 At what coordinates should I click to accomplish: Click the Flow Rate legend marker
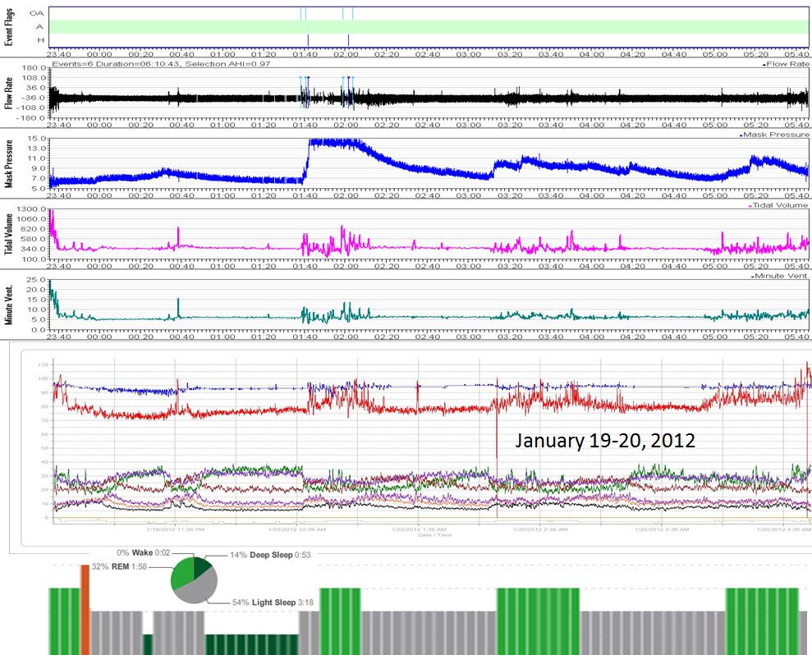tap(764, 64)
